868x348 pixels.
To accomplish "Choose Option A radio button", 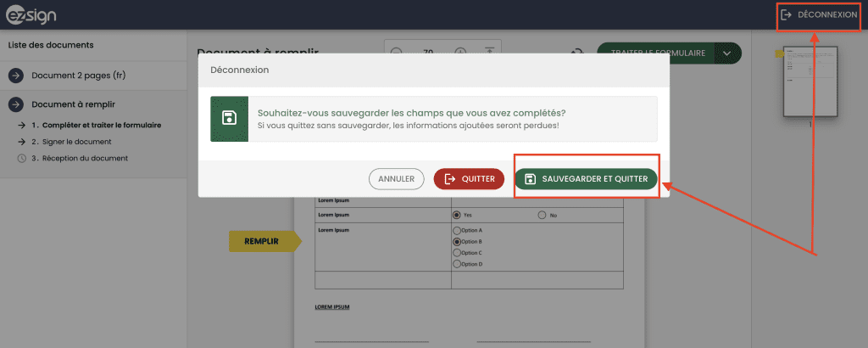I will coord(458,231).
